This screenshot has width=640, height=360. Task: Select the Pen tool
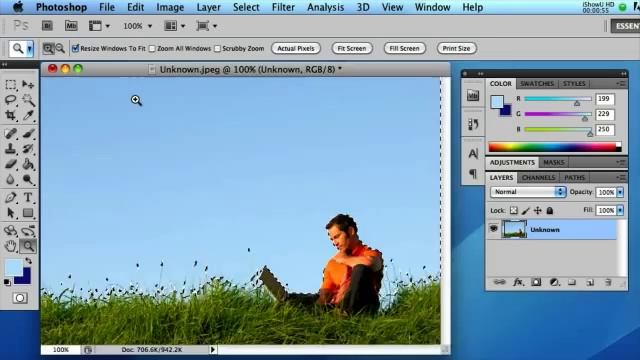pyautogui.click(x=11, y=198)
